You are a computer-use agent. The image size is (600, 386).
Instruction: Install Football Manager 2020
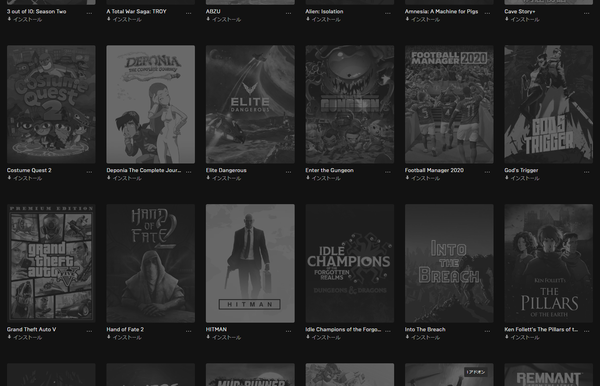(x=422, y=178)
